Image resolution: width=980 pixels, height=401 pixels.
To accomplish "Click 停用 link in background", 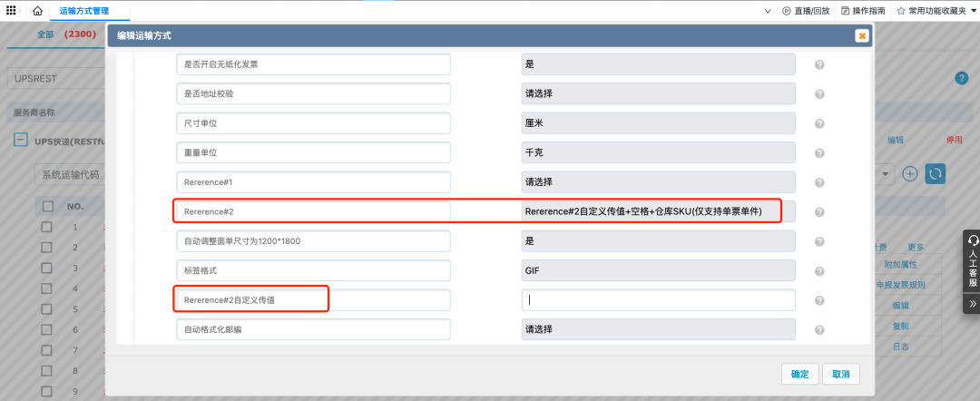I will [954, 141].
